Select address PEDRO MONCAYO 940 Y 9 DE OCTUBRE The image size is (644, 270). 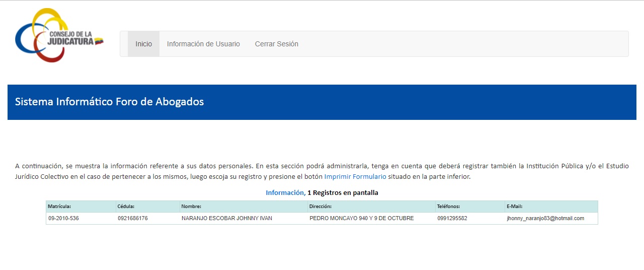362,219
